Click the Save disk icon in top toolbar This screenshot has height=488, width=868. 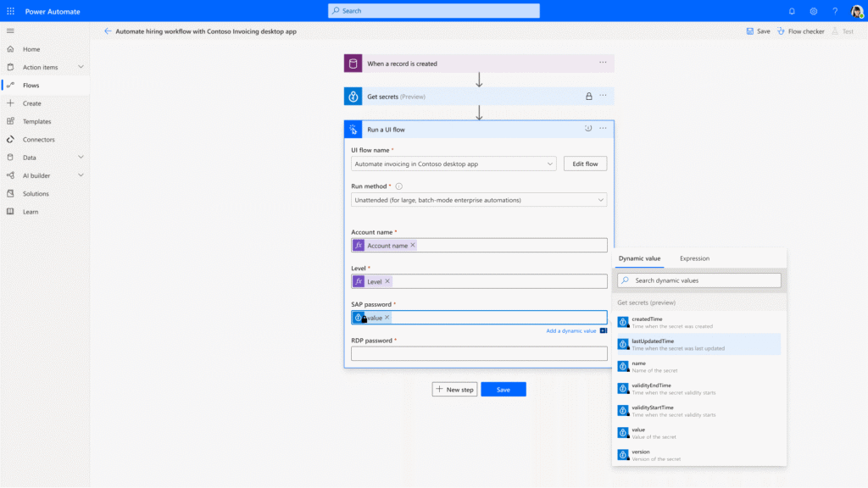pos(750,31)
